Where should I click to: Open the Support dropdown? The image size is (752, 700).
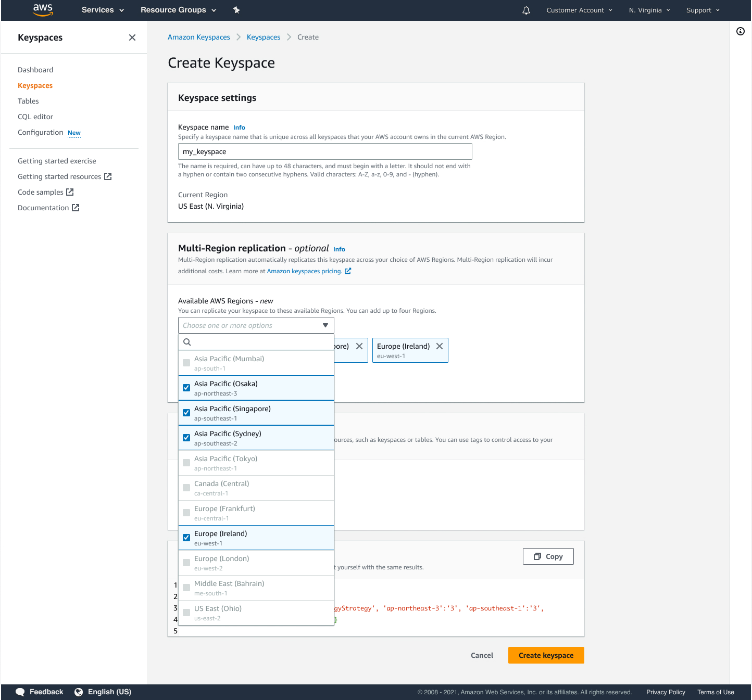pyautogui.click(x=703, y=10)
